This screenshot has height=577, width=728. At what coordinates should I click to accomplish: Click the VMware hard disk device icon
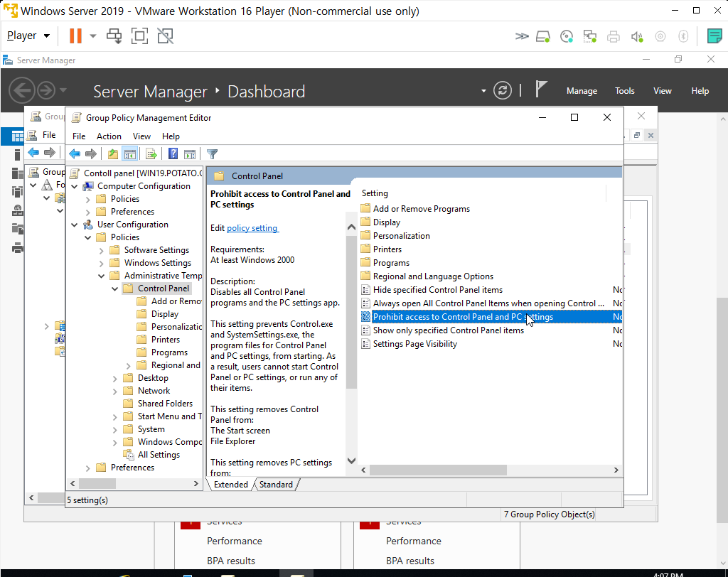(543, 36)
